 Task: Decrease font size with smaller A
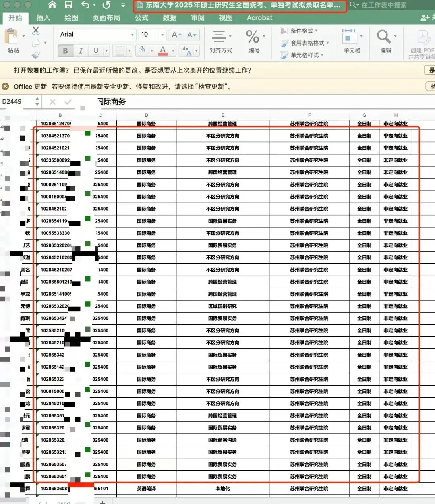[192, 35]
